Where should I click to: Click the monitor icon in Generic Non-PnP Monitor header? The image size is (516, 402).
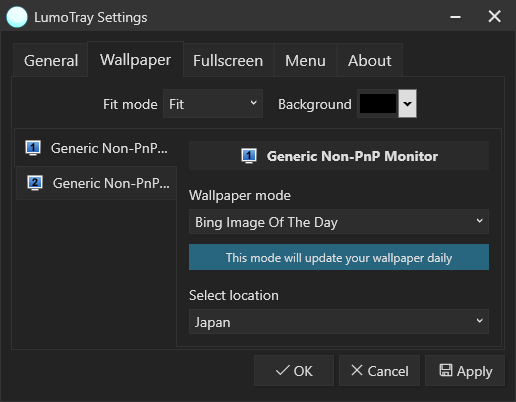pyautogui.click(x=249, y=156)
